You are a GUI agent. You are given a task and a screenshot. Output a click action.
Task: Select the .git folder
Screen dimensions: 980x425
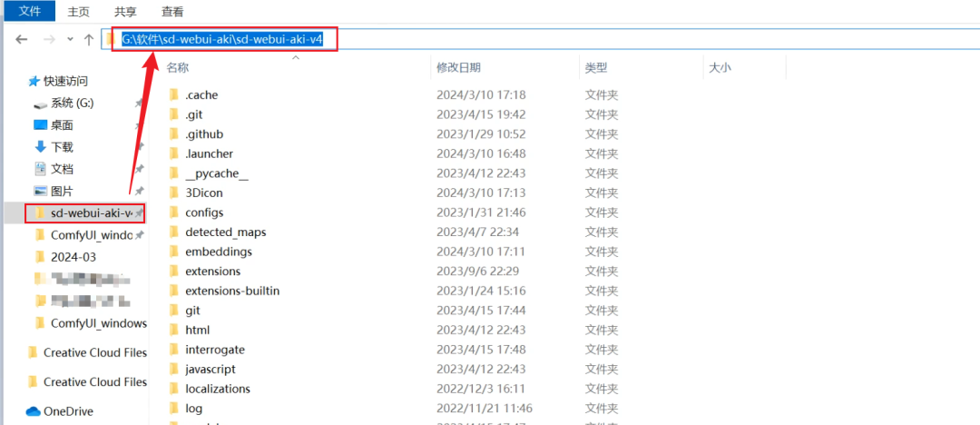point(194,114)
